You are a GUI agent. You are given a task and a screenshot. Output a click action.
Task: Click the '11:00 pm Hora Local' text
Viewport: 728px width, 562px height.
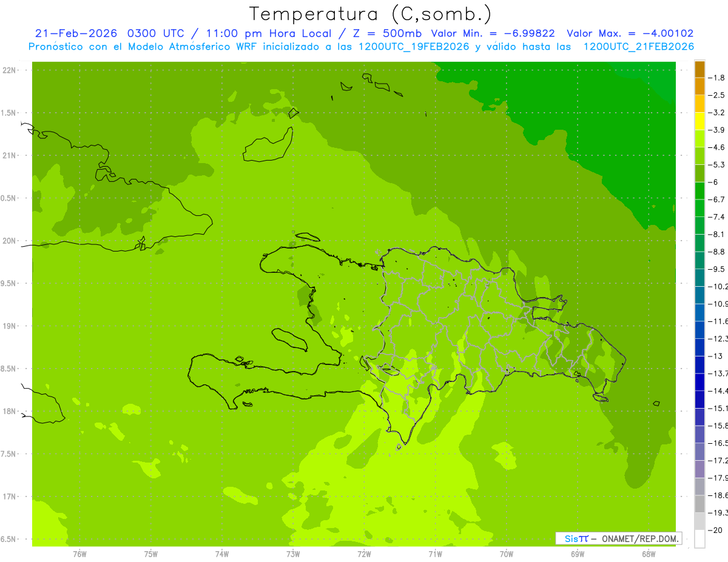[x=268, y=33]
